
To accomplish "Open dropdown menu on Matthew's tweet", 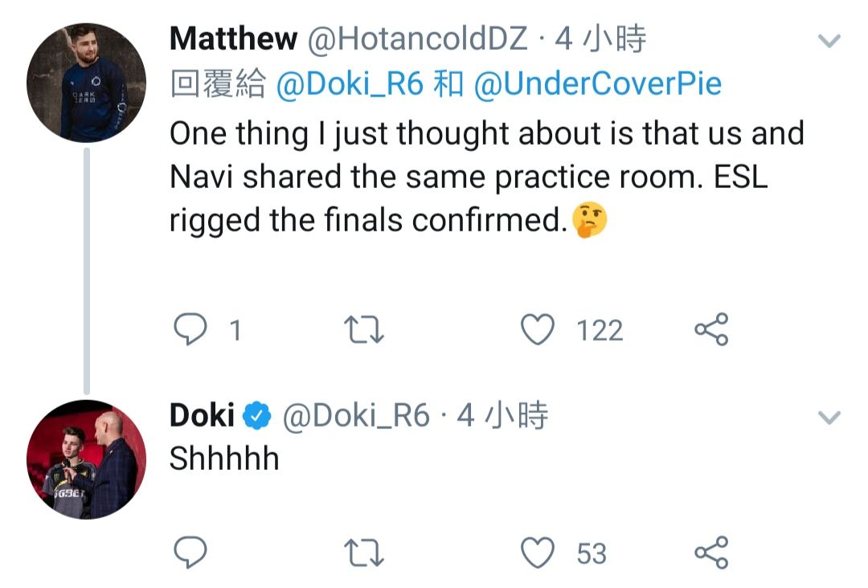I will [829, 40].
